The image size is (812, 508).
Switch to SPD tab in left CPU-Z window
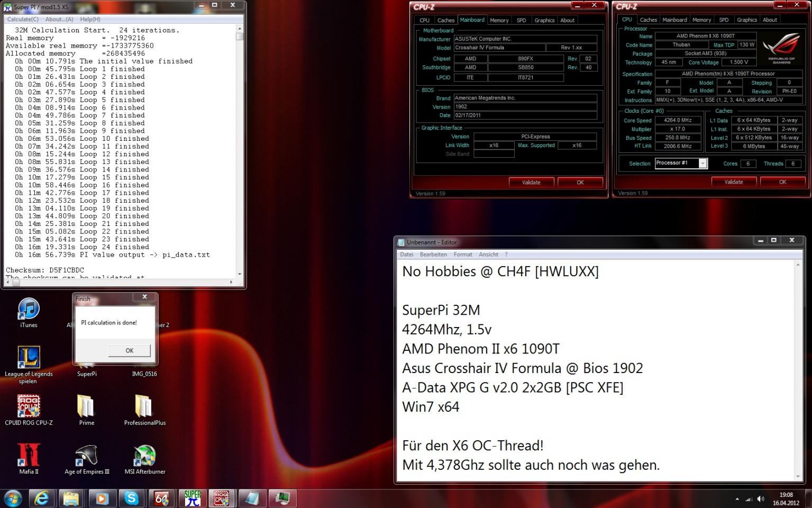coord(521,20)
